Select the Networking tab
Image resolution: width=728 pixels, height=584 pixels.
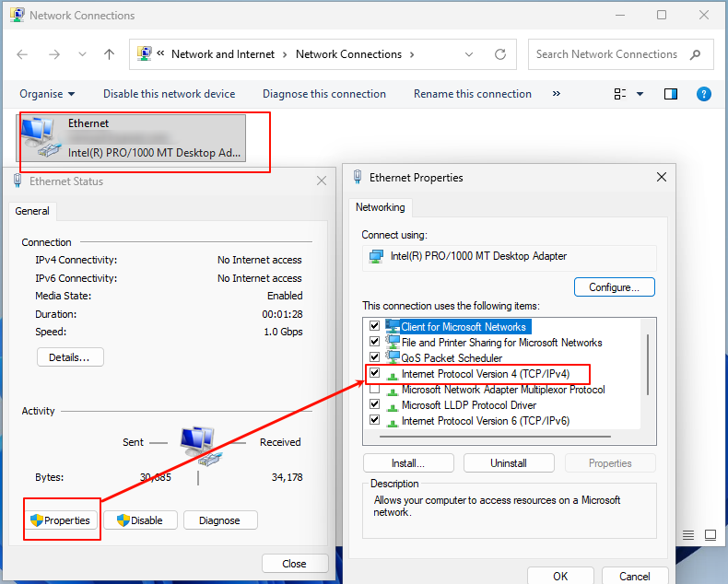point(381,207)
